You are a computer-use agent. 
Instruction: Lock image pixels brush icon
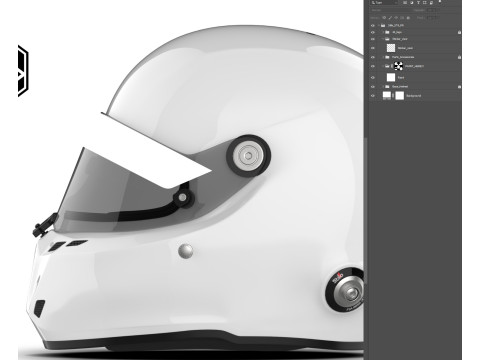tap(390, 18)
